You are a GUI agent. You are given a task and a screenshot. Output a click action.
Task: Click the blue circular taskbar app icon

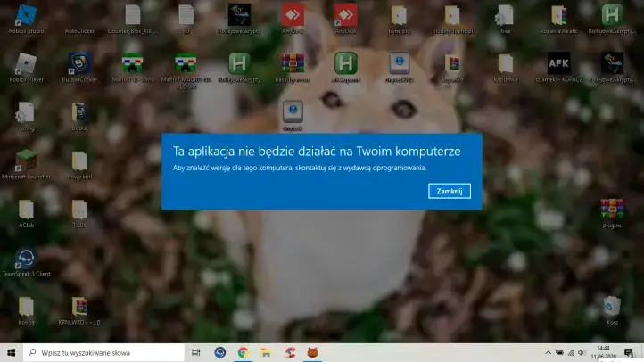[219, 352]
